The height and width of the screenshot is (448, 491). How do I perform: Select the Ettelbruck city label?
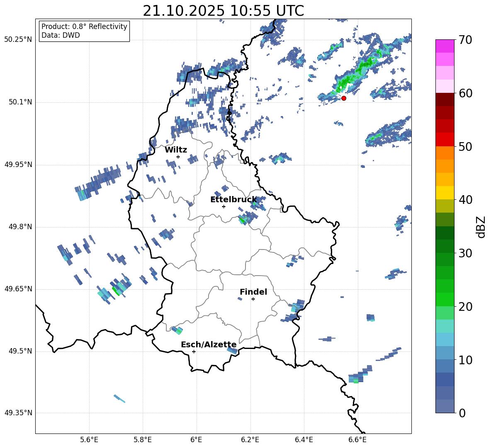(233, 199)
